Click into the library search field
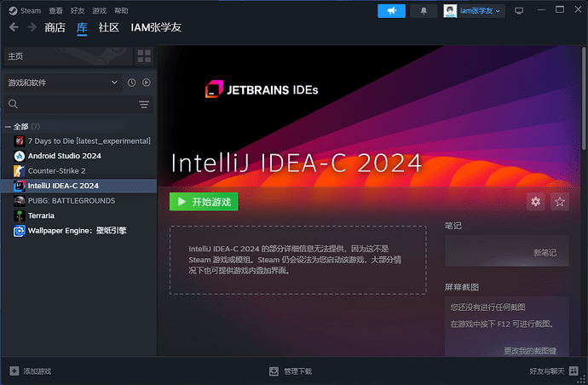Screen dimensions: 588x385 tap(78, 104)
